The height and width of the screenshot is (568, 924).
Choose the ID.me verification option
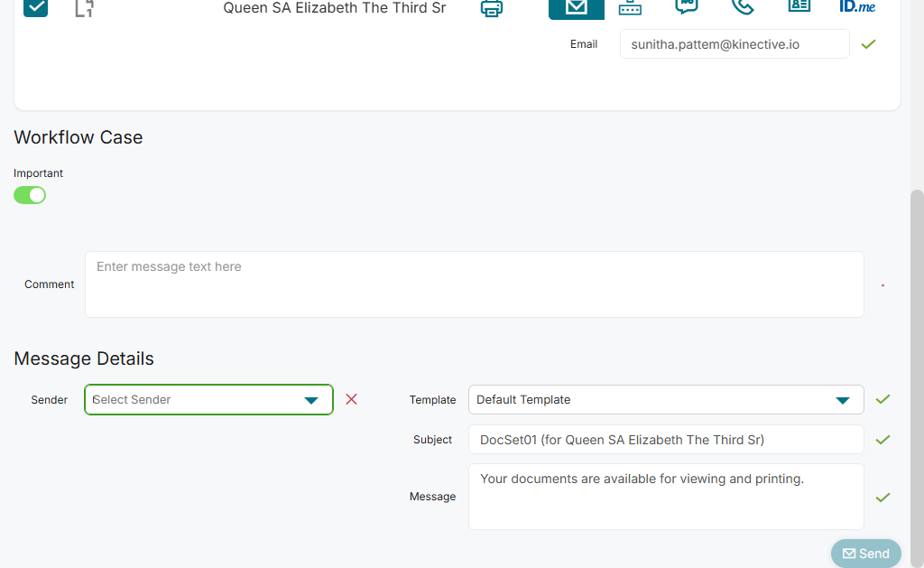pyautogui.click(x=856, y=6)
